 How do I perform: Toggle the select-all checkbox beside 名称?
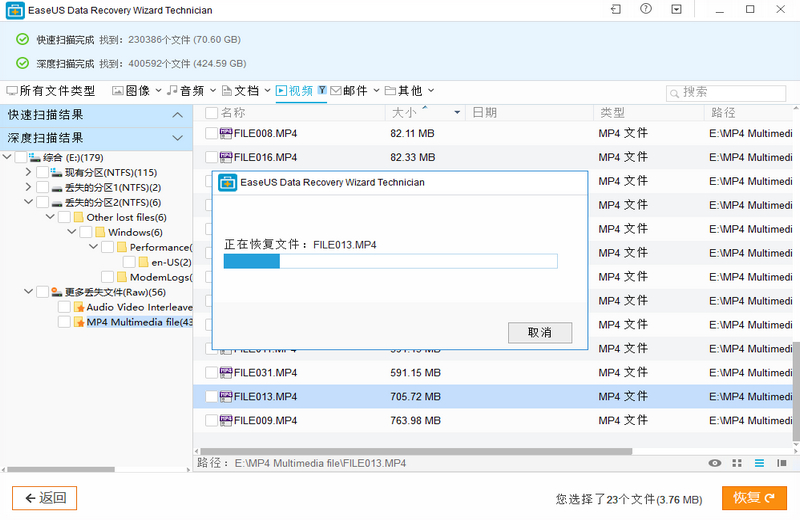click(211, 113)
